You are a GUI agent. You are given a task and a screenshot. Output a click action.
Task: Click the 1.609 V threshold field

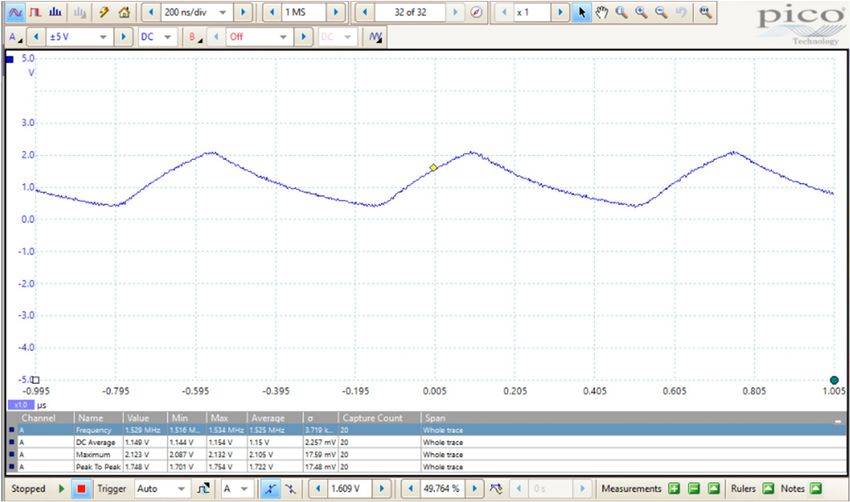point(350,488)
